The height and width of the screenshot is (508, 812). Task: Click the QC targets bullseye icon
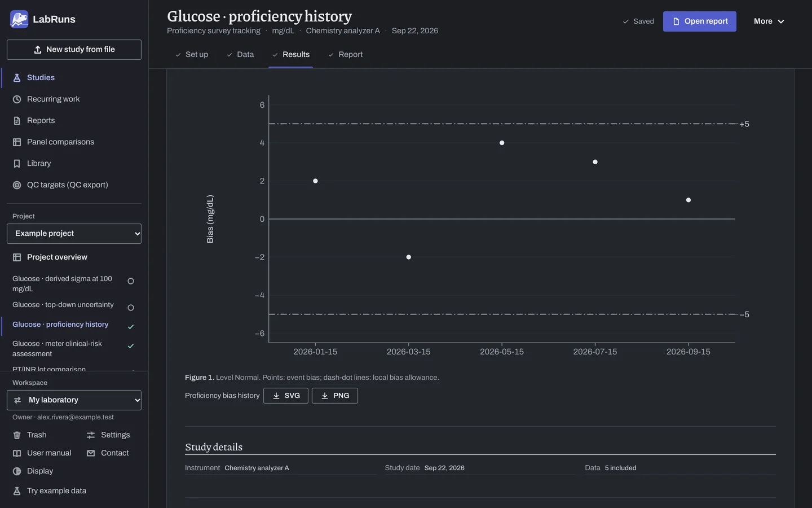click(17, 185)
